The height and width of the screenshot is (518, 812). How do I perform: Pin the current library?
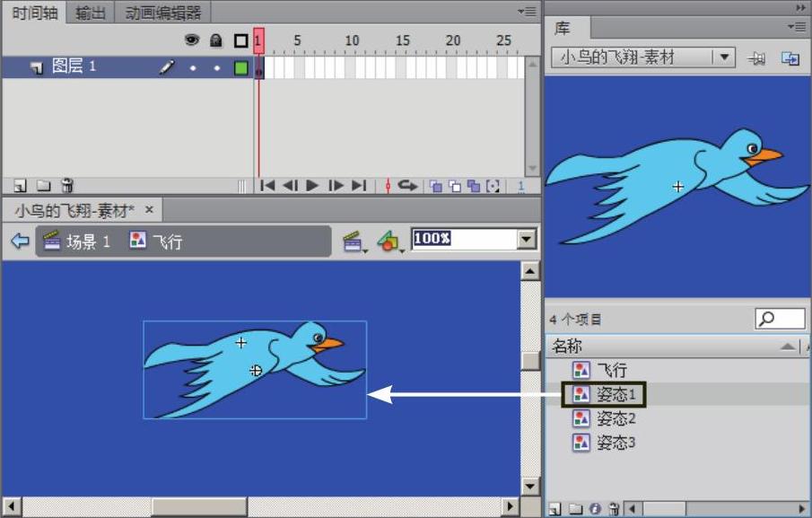click(756, 58)
